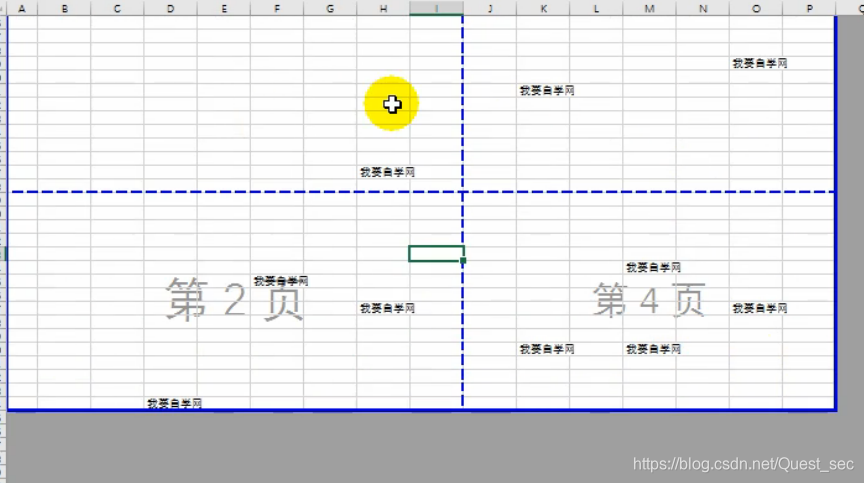This screenshot has height=483, width=864.
Task: Click the active green-bordered cell in column I
Action: click(436, 253)
